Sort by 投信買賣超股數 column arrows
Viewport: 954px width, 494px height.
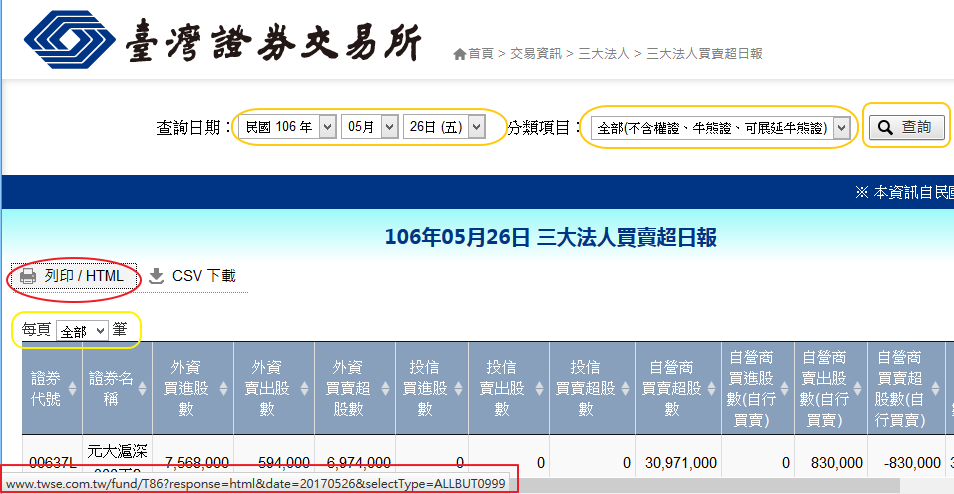point(625,389)
